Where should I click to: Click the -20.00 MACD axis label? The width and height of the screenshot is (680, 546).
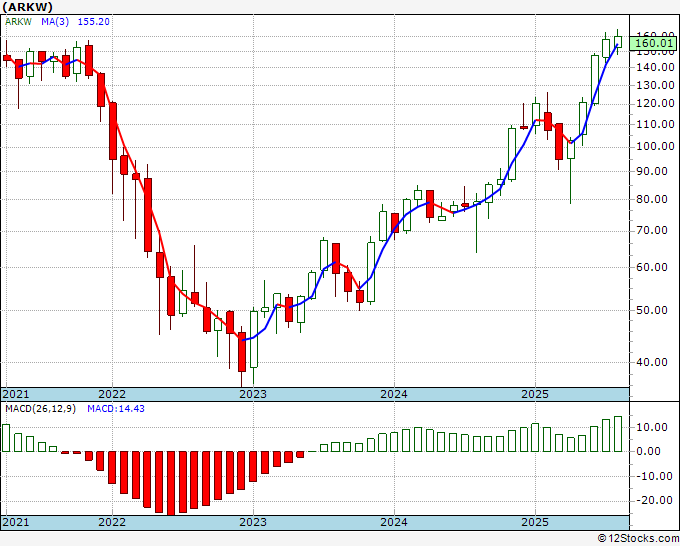[654, 500]
